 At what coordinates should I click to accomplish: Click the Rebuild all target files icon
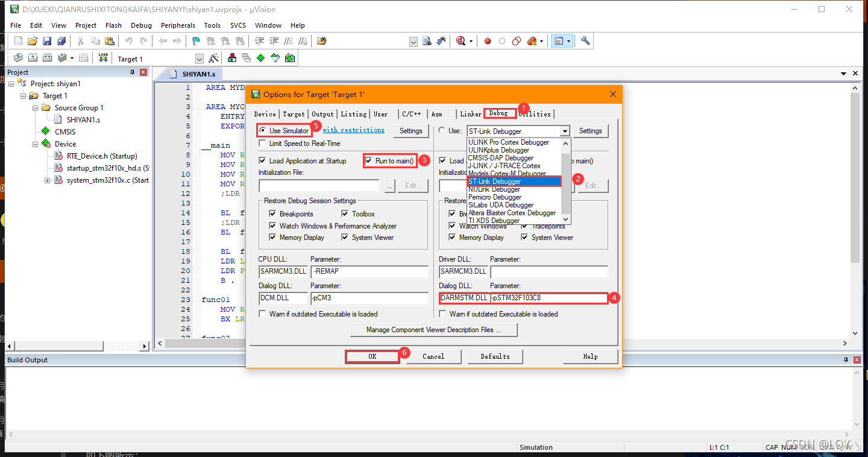point(47,58)
